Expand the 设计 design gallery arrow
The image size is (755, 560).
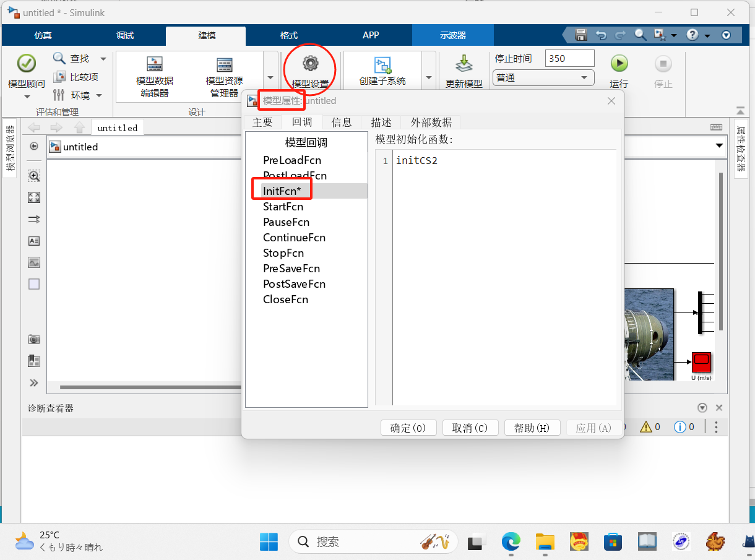(x=270, y=77)
